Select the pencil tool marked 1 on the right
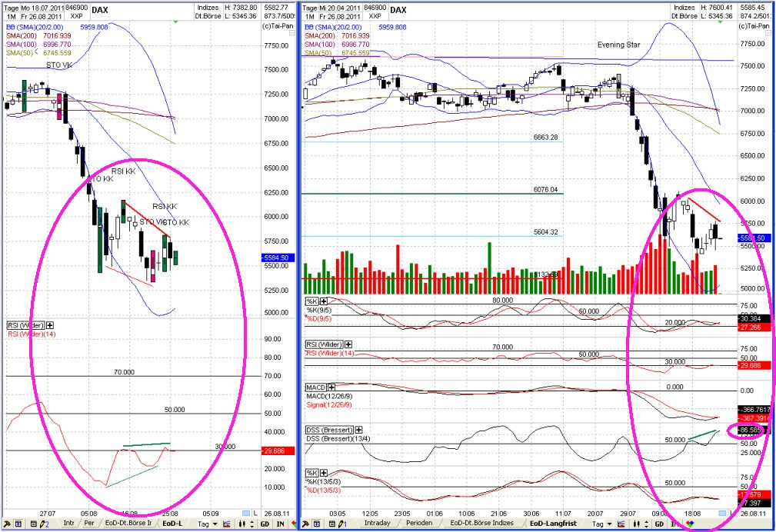776x532 pixels. 340,523
